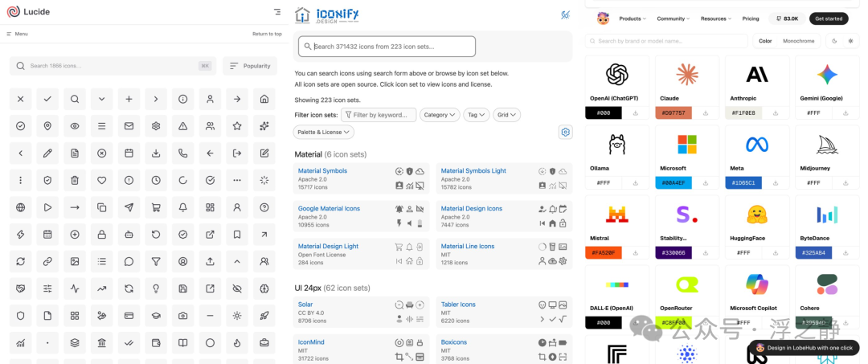The image size is (868, 364).
Task: Focus the Lucide search icons field
Action: coord(113,66)
